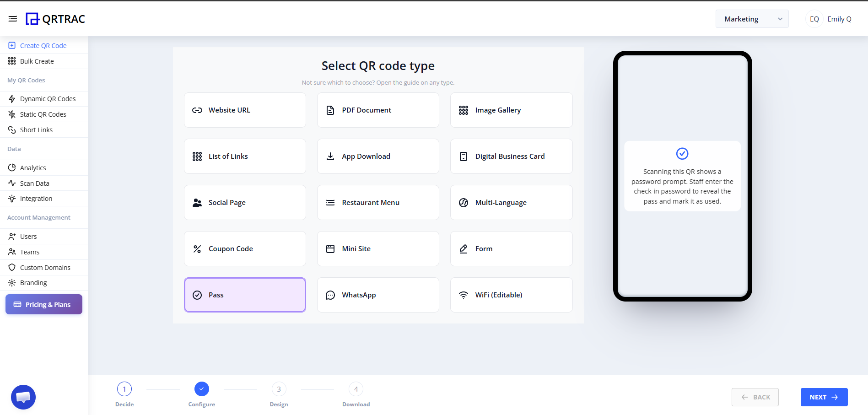The height and width of the screenshot is (415, 868).
Task: Click the Select QR code type heading
Action: pyautogui.click(x=378, y=66)
